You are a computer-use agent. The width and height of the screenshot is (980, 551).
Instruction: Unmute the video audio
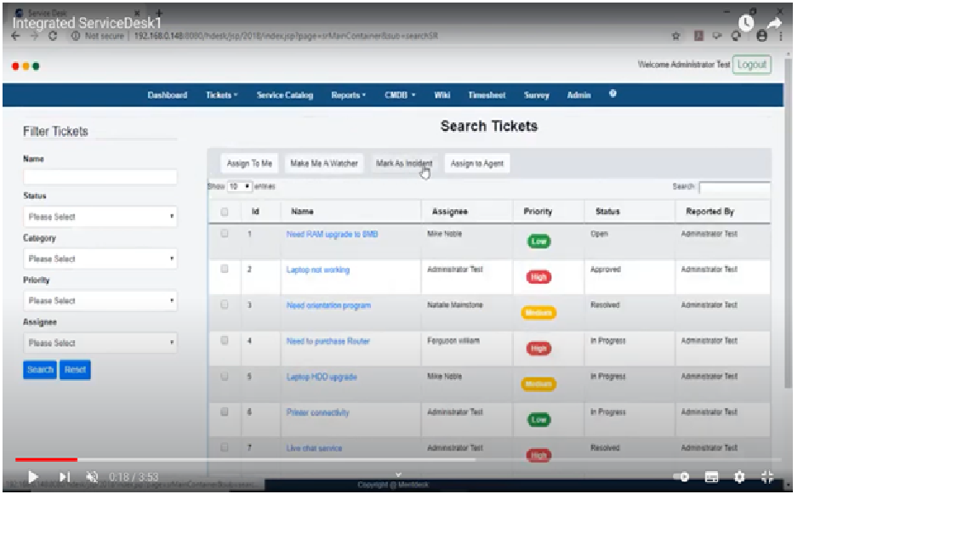pyautogui.click(x=92, y=477)
